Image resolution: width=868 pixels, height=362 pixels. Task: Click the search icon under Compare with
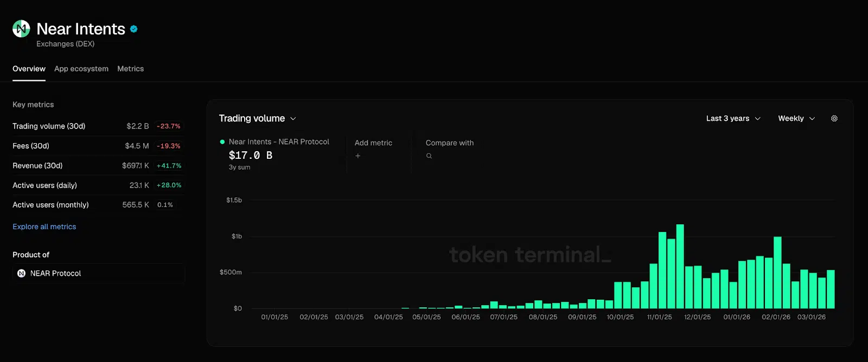click(429, 156)
